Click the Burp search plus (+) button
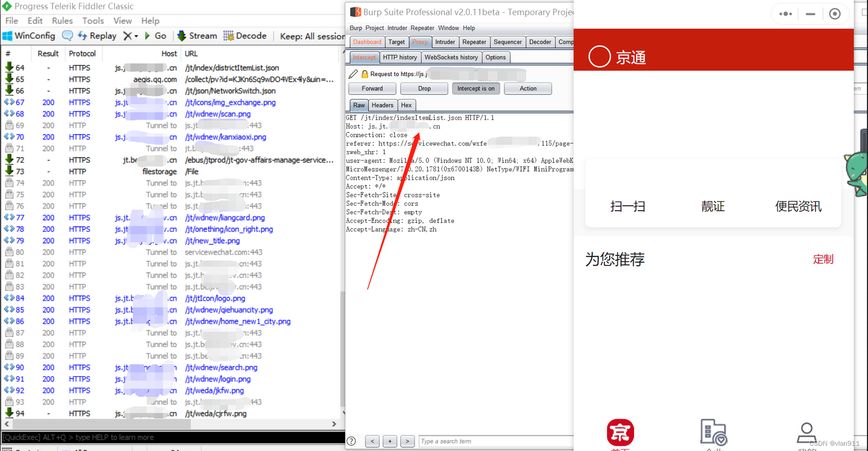 (390, 441)
